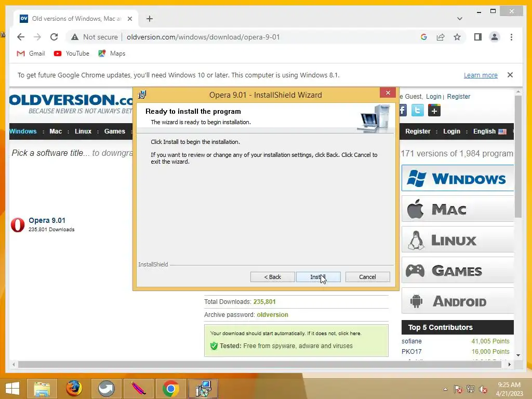Viewport: 532px width, 399px height.
Task: Select the Old versions of Windows tab
Action: (x=76, y=19)
